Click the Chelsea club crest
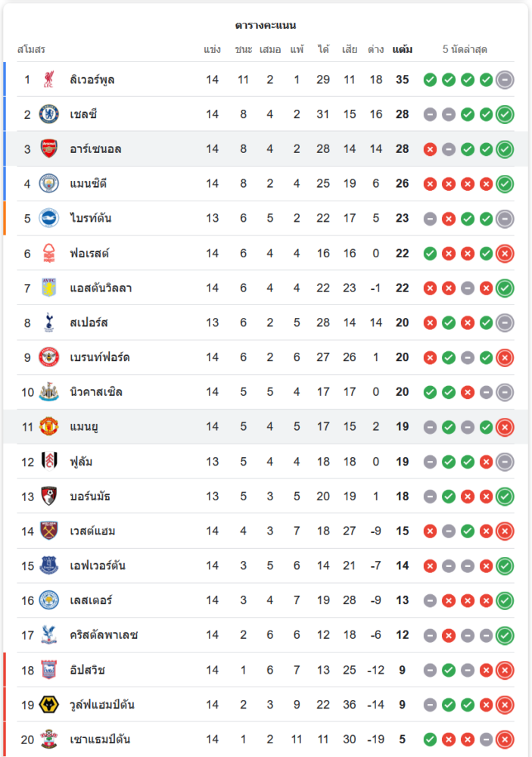Screen dimensions: 532x757 (x=49, y=114)
